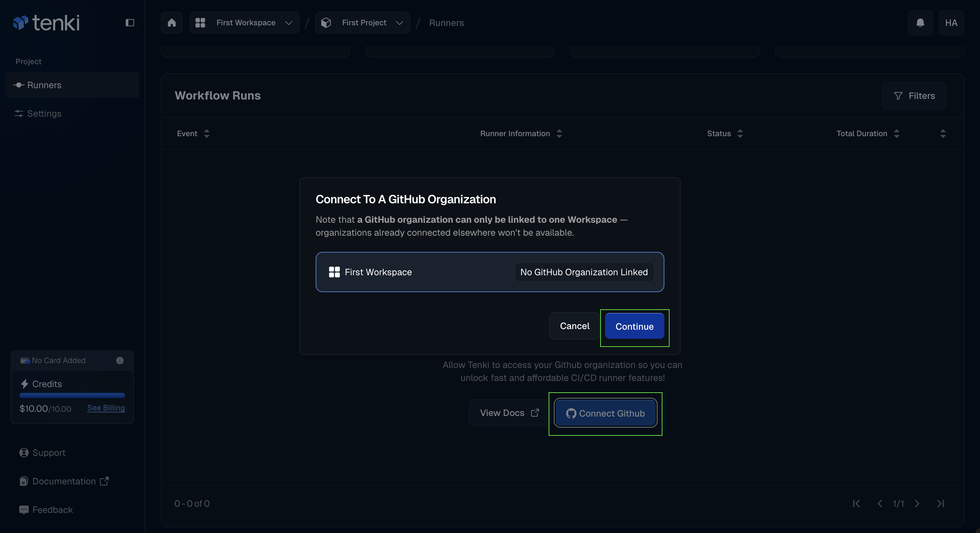Open notifications bell
Screen dimensions: 980x533
click(920, 23)
